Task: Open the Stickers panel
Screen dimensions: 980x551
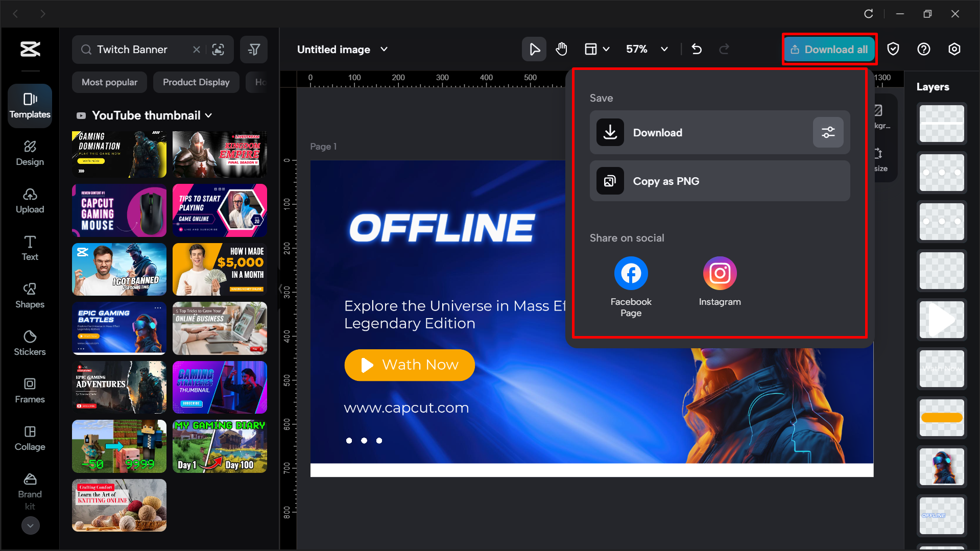Action: (x=30, y=343)
